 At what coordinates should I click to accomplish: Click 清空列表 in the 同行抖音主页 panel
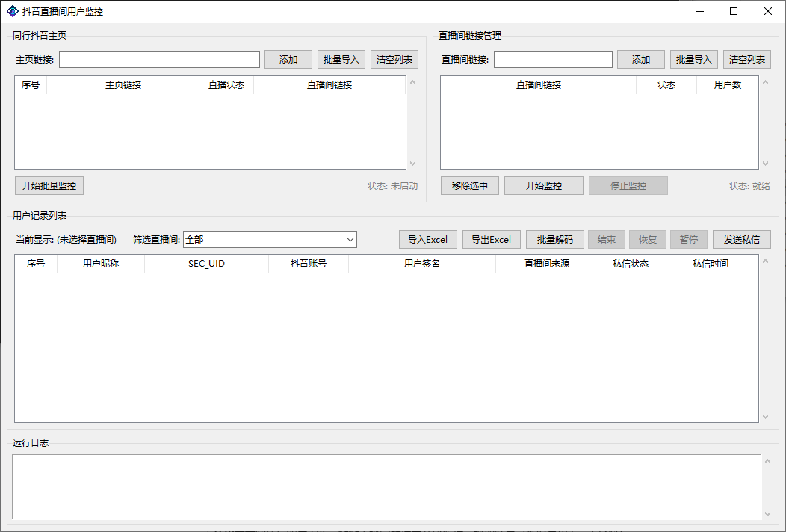(x=394, y=59)
